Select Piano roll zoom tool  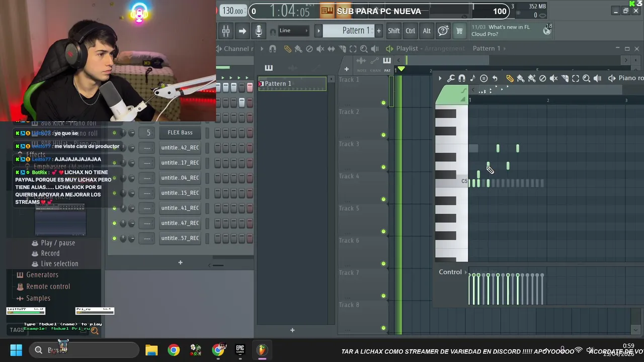pyautogui.click(x=586, y=78)
